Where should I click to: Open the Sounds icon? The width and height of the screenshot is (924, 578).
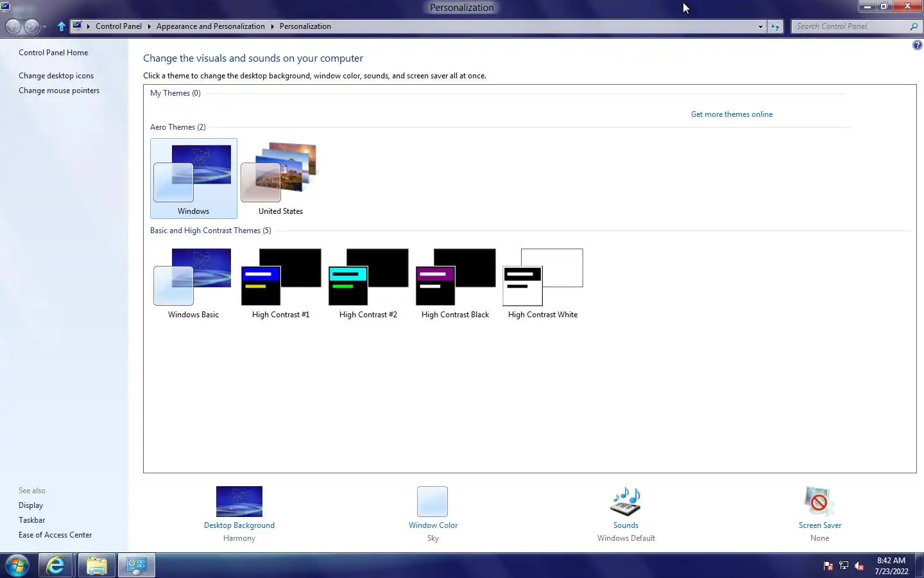(x=626, y=502)
